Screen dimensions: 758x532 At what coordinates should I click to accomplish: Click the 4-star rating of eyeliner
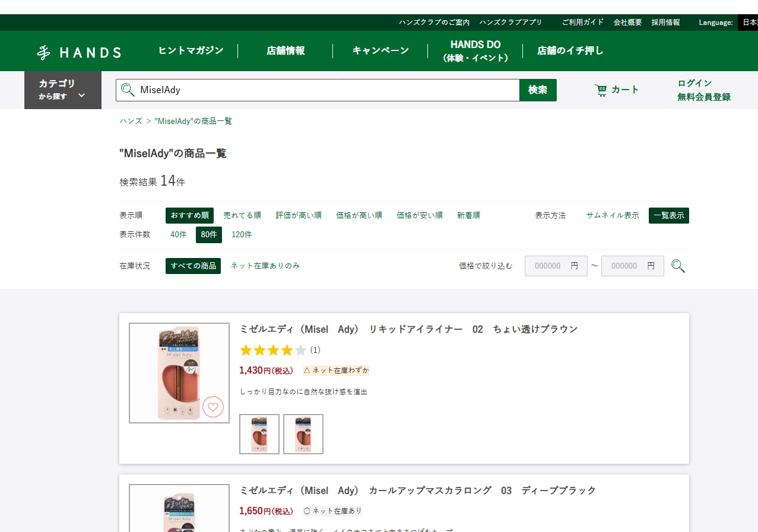click(273, 350)
